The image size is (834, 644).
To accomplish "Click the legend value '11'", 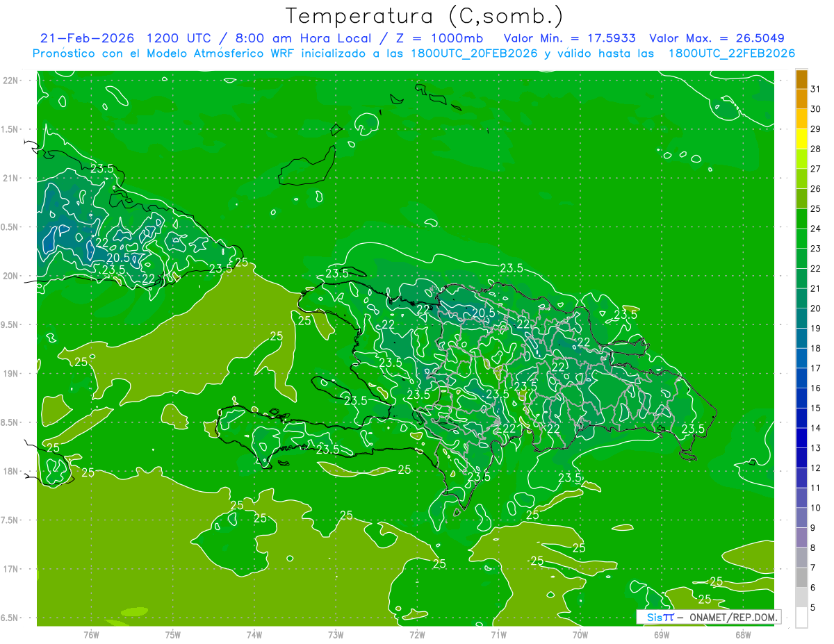I will (x=815, y=488).
